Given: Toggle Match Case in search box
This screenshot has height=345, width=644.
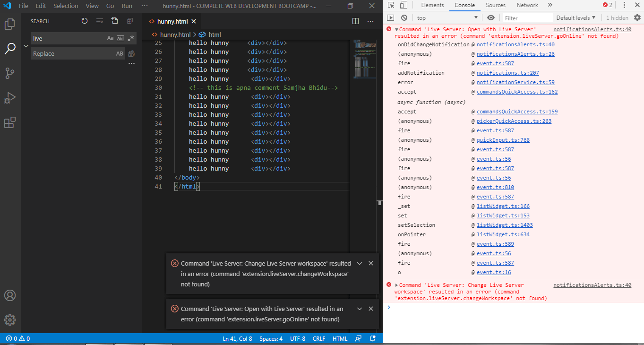Looking at the screenshot, I should pos(110,38).
